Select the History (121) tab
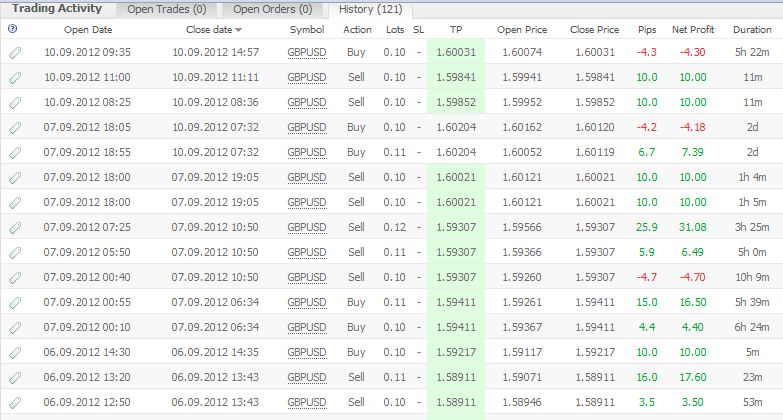This screenshot has width=783, height=420. (371, 9)
